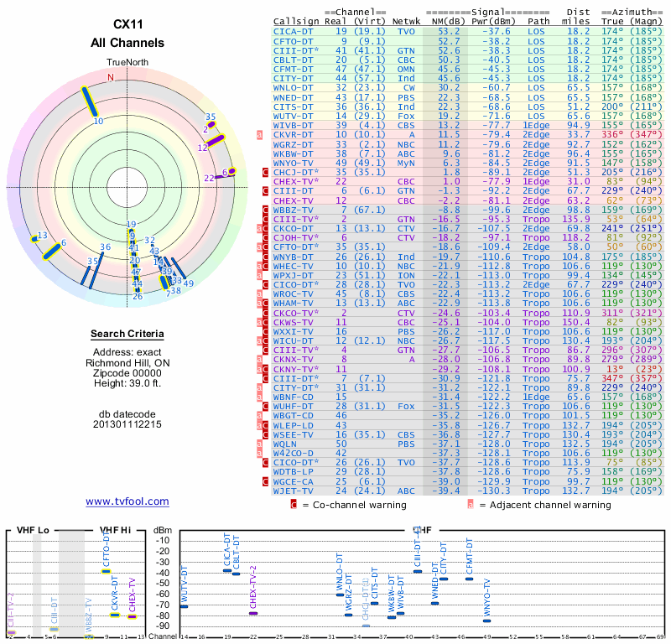Click the 'WLEP-LD' callsign in the table
This screenshot has width=671, height=644.
(293, 425)
